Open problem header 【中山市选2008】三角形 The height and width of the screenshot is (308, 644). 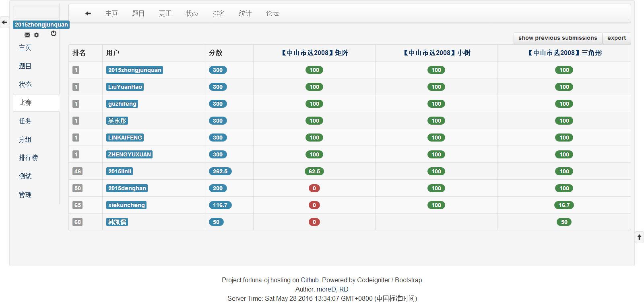(x=564, y=53)
